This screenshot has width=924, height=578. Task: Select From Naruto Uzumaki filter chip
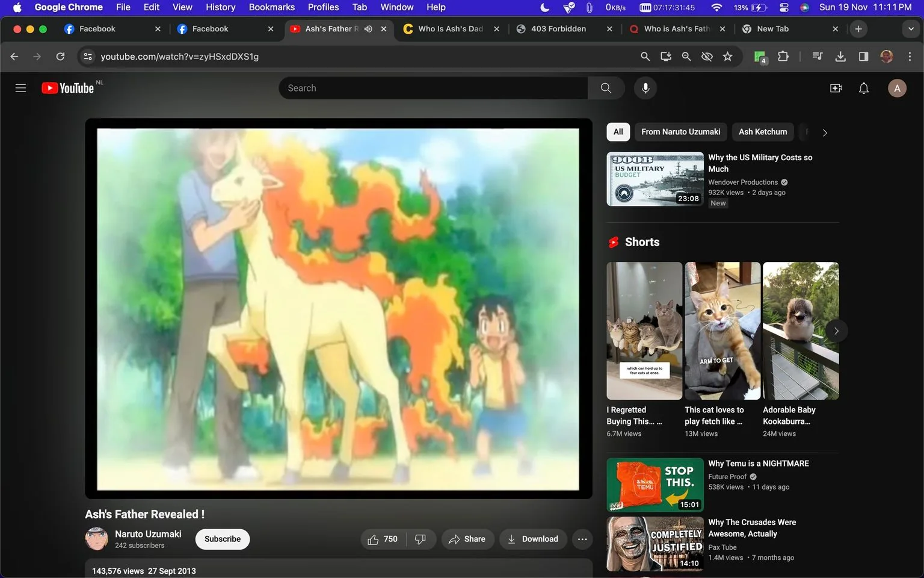[x=680, y=132]
